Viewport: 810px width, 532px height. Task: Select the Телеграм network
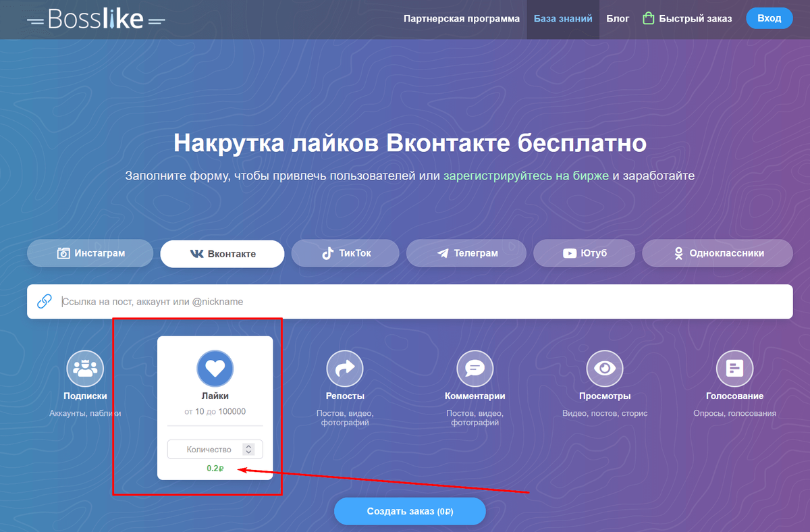pyautogui.click(x=466, y=252)
